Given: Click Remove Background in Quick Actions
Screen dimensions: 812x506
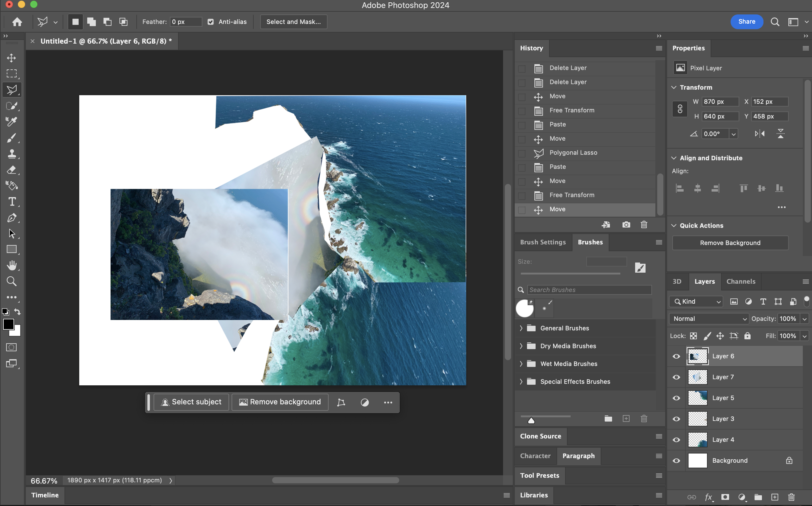Looking at the screenshot, I should [x=730, y=243].
